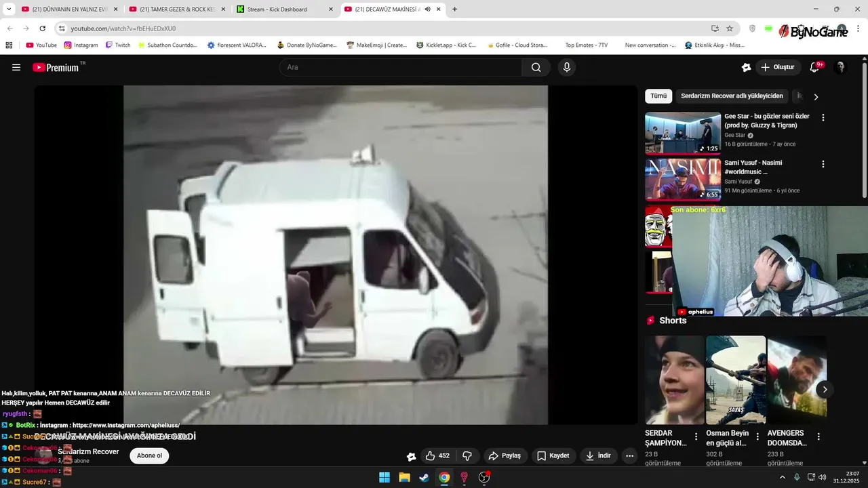Open Chrome apps grid in bookmarks bar

point(9,45)
